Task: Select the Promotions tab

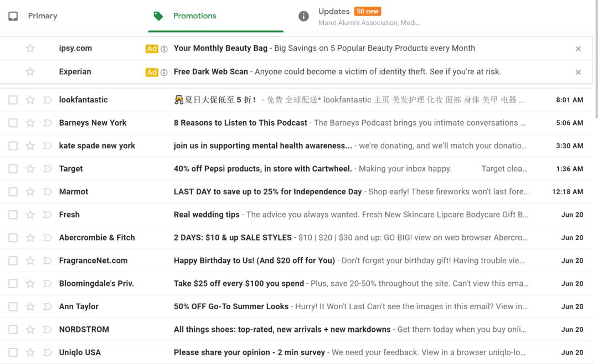Action: click(x=194, y=16)
